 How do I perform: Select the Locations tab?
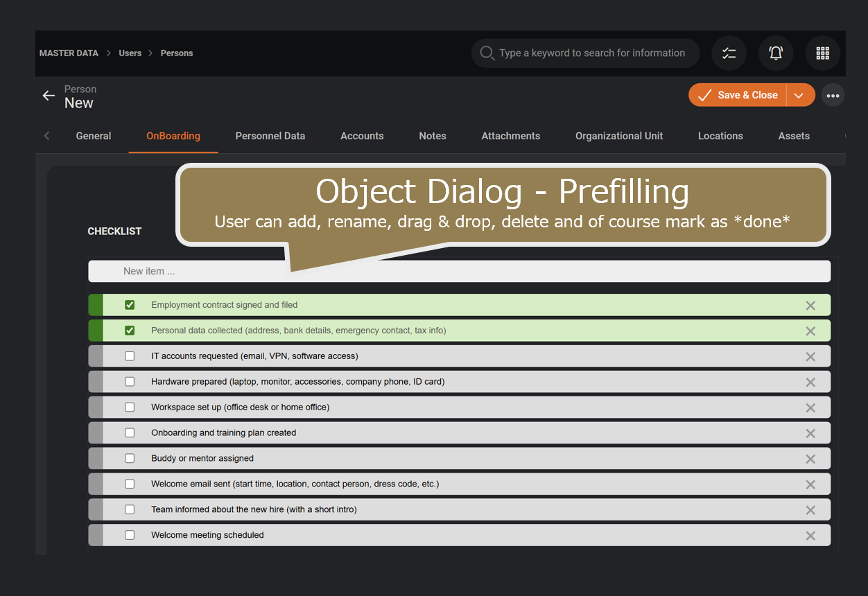[x=720, y=136]
